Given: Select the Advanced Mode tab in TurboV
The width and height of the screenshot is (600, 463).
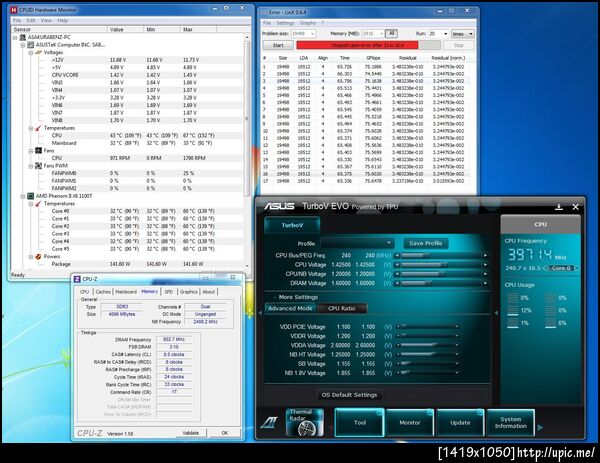Looking at the screenshot, I should [x=290, y=308].
